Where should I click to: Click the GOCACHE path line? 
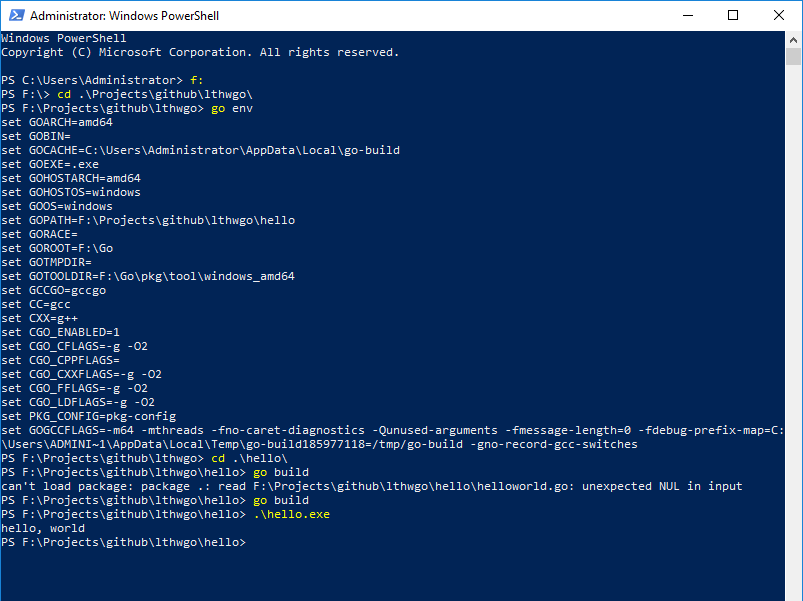pos(200,151)
